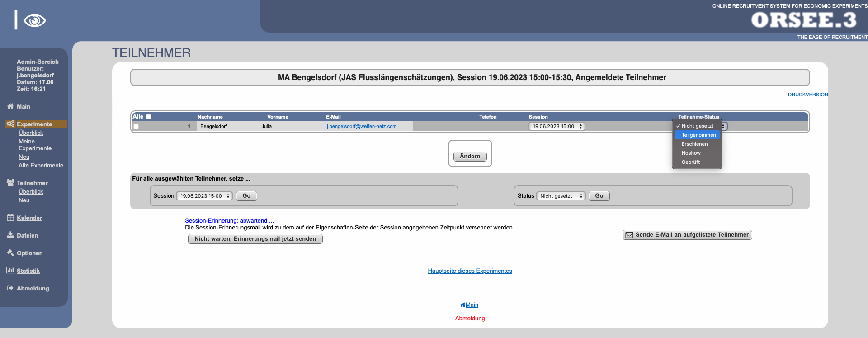
Task: Click the logout icon beside Abmeldung
Action: pyautogui.click(x=10, y=288)
